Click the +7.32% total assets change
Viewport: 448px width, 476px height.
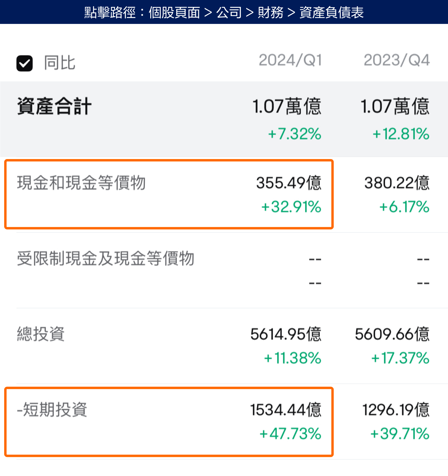(294, 134)
